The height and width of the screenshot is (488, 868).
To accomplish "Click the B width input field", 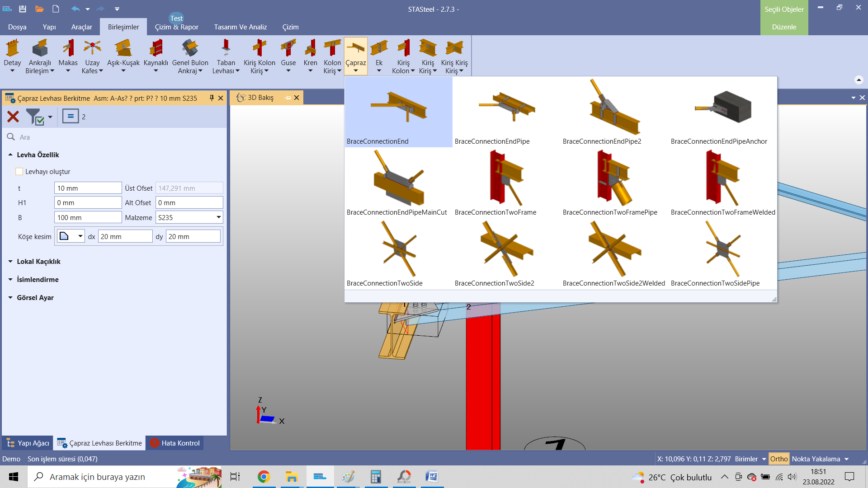I will pyautogui.click(x=88, y=217).
